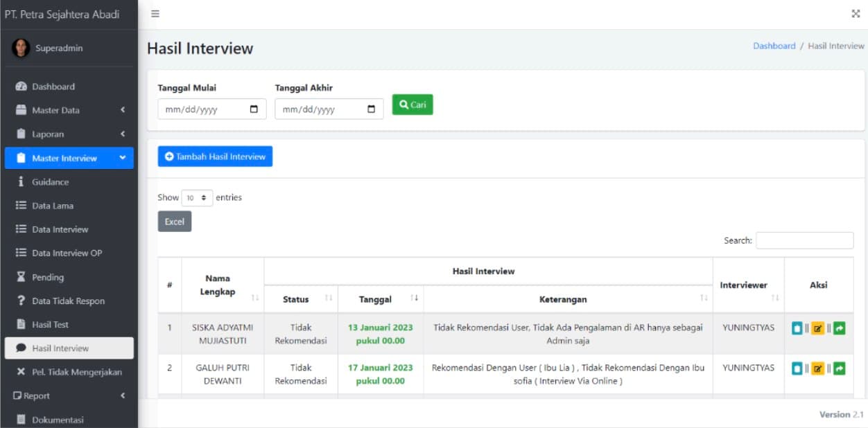This screenshot has width=868, height=428.
Task: Click the SISKA ADYATMI MUJIASTUTI name cell
Action: pyautogui.click(x=223, y=334)
